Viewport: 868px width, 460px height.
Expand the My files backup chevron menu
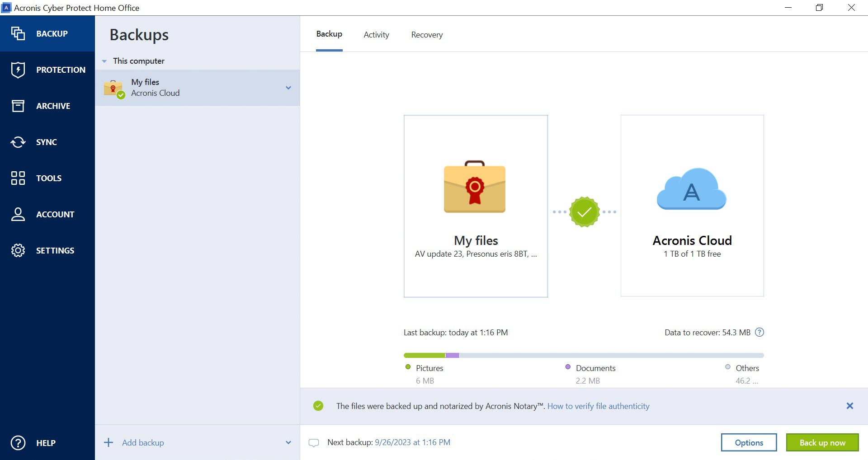pos(288,88)
